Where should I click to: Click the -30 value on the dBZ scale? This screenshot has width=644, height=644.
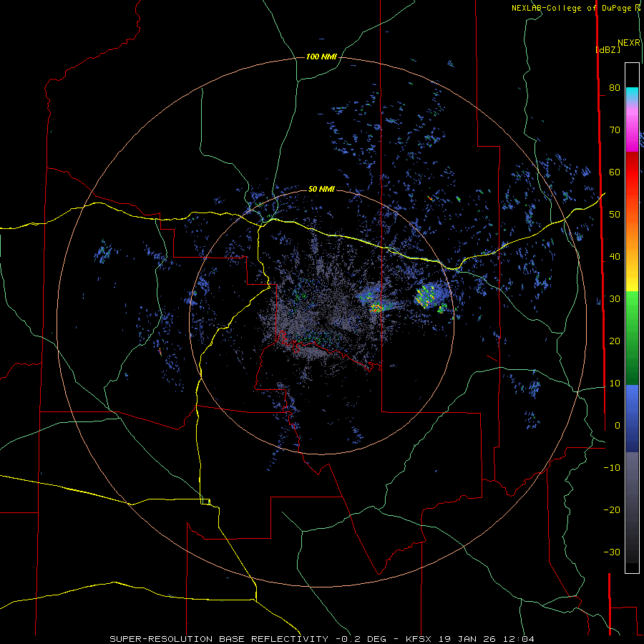pos(612,552)
